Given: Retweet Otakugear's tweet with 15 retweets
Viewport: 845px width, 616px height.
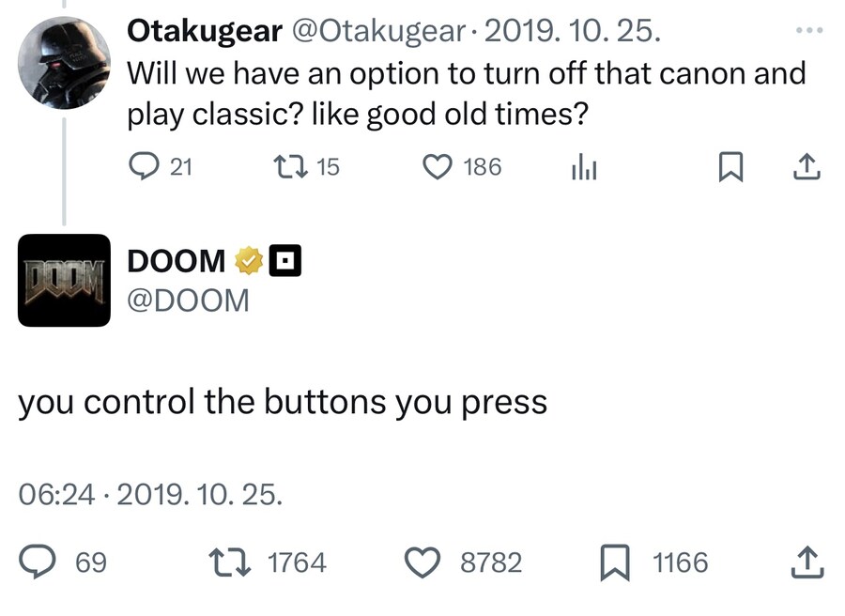Looking at the screenshot, I should (x=290, y=166).
